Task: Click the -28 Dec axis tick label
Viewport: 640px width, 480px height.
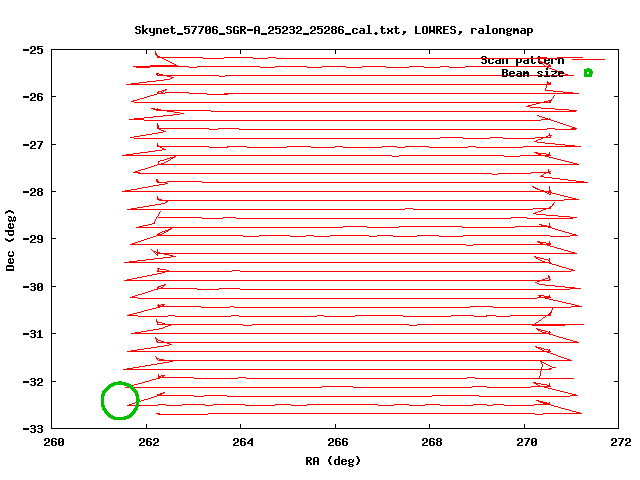Action: click(x=33, y=192)
